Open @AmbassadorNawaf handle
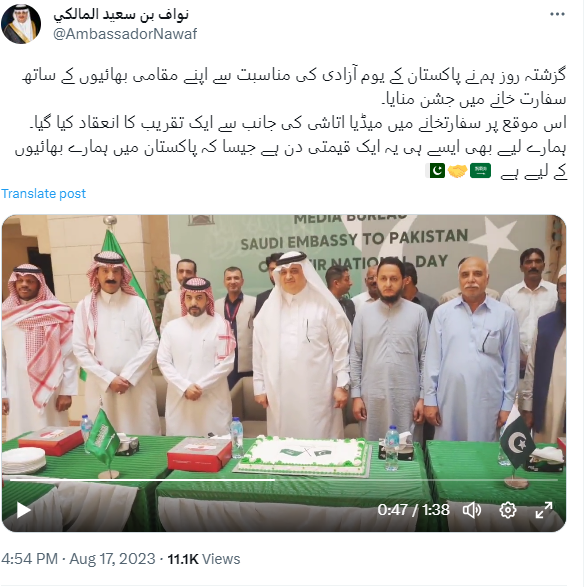The width and height of the screenshot is (586, 587). pyautogui.click(x=125, y=34)
